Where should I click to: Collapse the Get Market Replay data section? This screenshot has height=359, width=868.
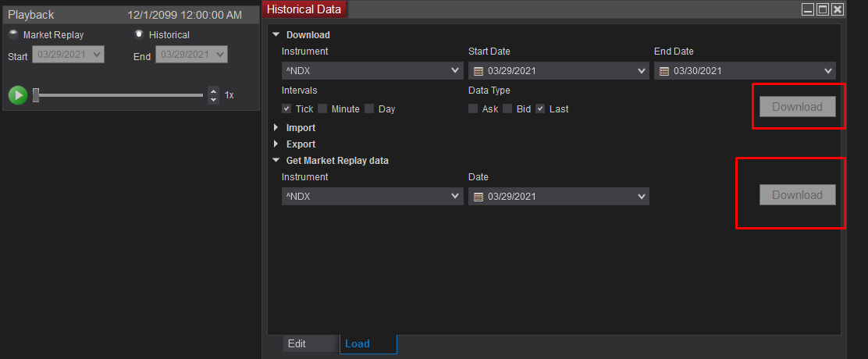pyautogui.click(x=276, y=161)
